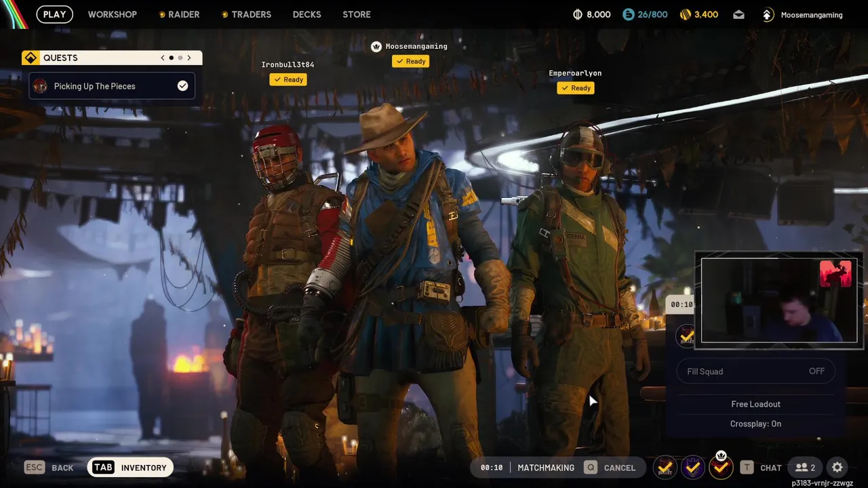Go BACK to previous screen

tap(62, 468)
